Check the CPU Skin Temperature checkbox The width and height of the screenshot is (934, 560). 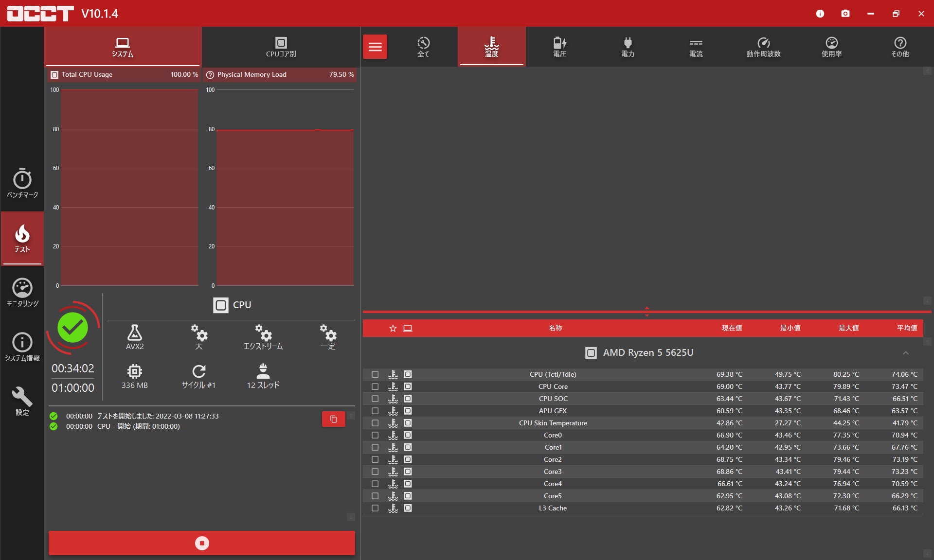tap(375, 423)
